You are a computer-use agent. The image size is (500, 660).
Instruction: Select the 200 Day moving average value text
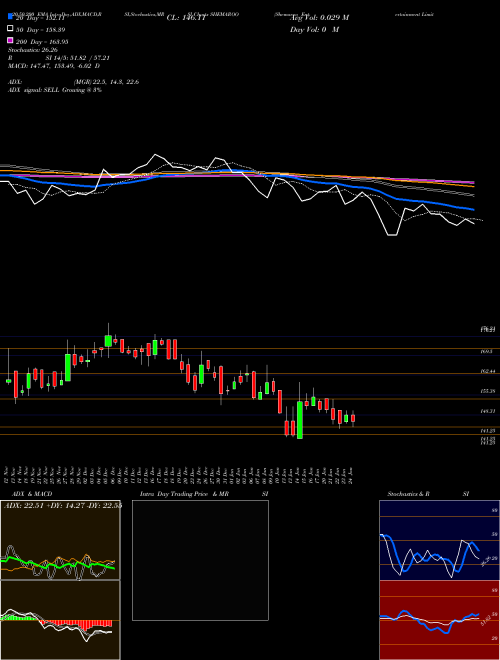pos(42,42)
